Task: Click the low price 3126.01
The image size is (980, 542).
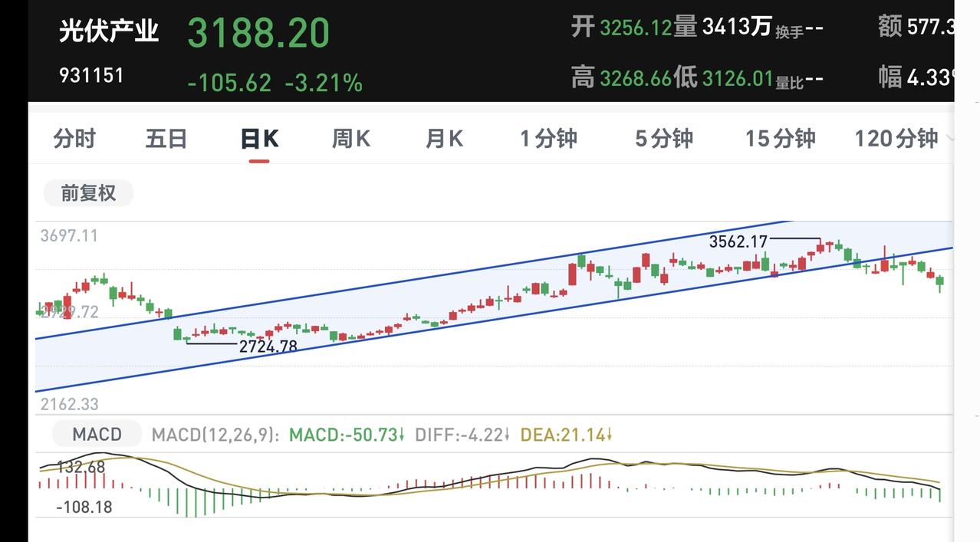Action: point(738,78)
